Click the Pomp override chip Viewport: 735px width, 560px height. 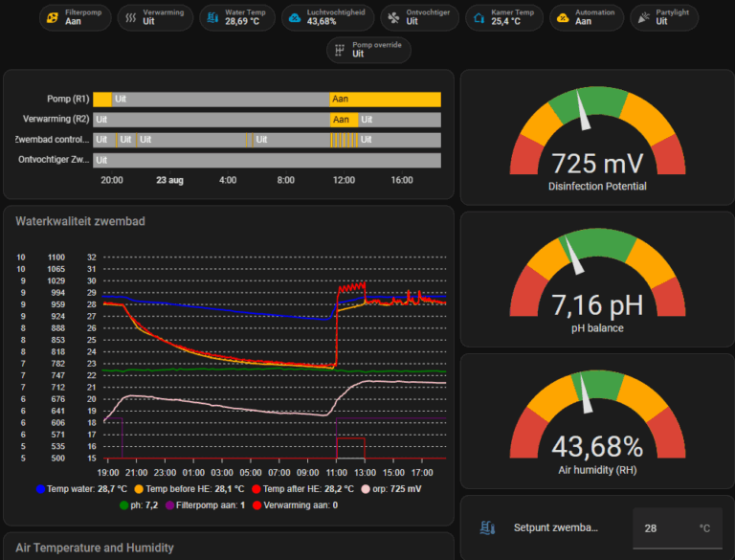[x=369, y=50]
